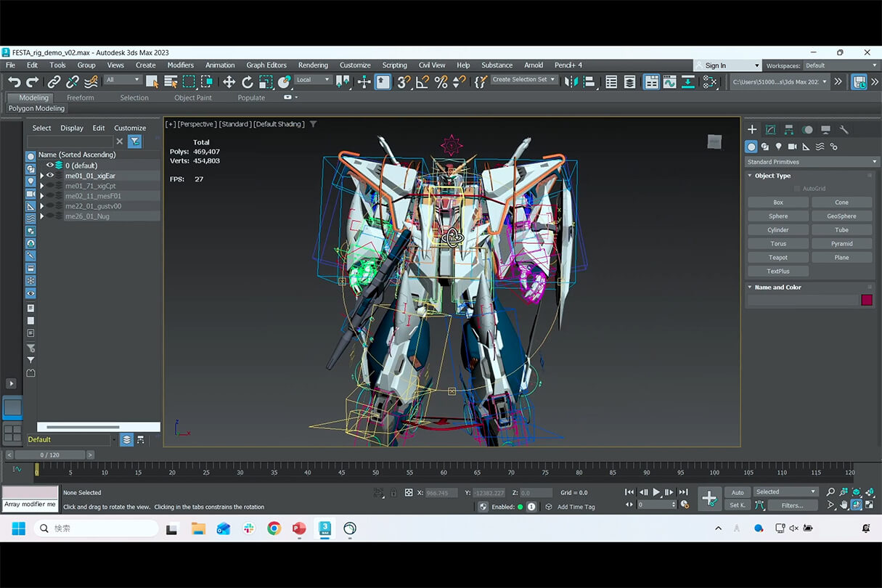Toggle visibility eye of me01_01_xigEar

(50, 176)
